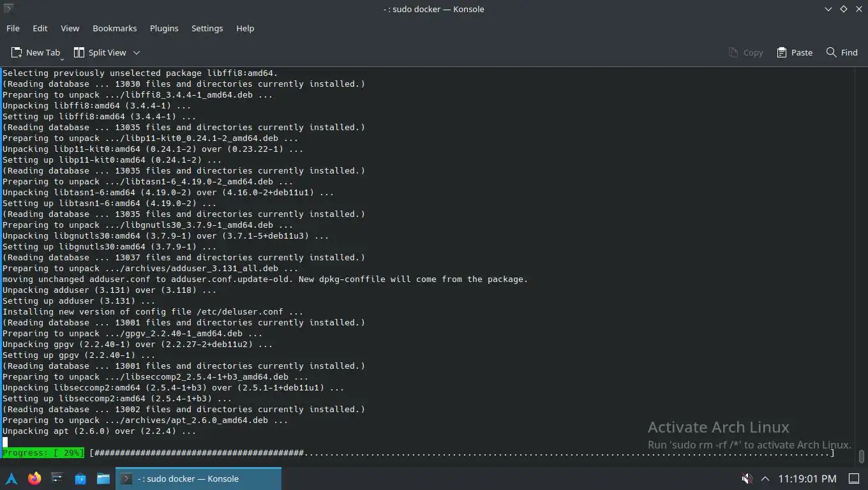Click the line 'Setting up libp11-kit0:amd64 (0.24.1-2) ...'
This screenshot has height=490, width=868.
[x=112, y=160]
